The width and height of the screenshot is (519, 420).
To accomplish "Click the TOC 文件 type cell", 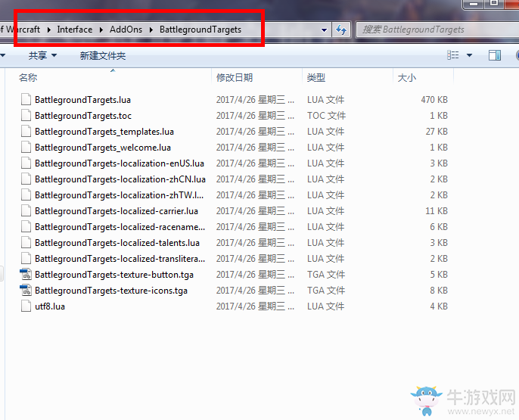I will point(326,116).
